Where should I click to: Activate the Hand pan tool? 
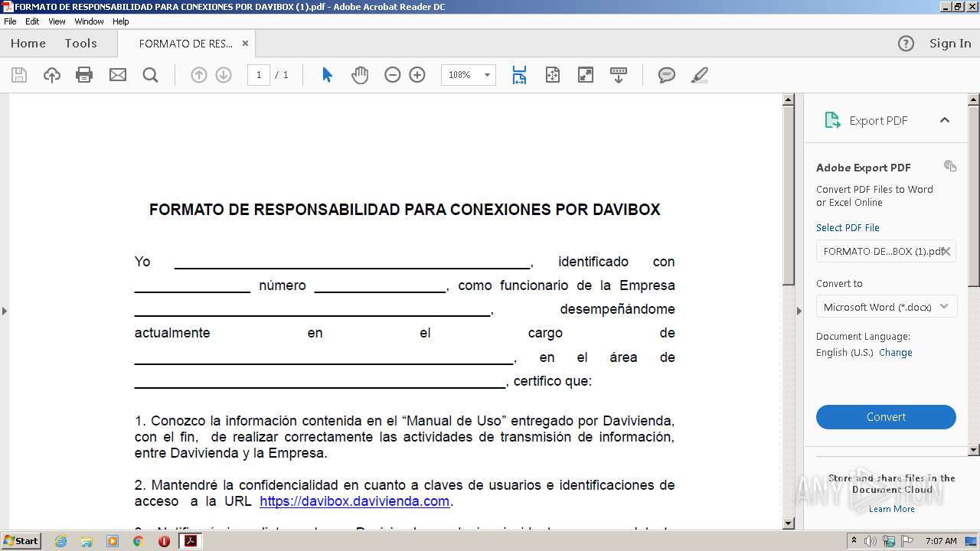coord(360,75)
